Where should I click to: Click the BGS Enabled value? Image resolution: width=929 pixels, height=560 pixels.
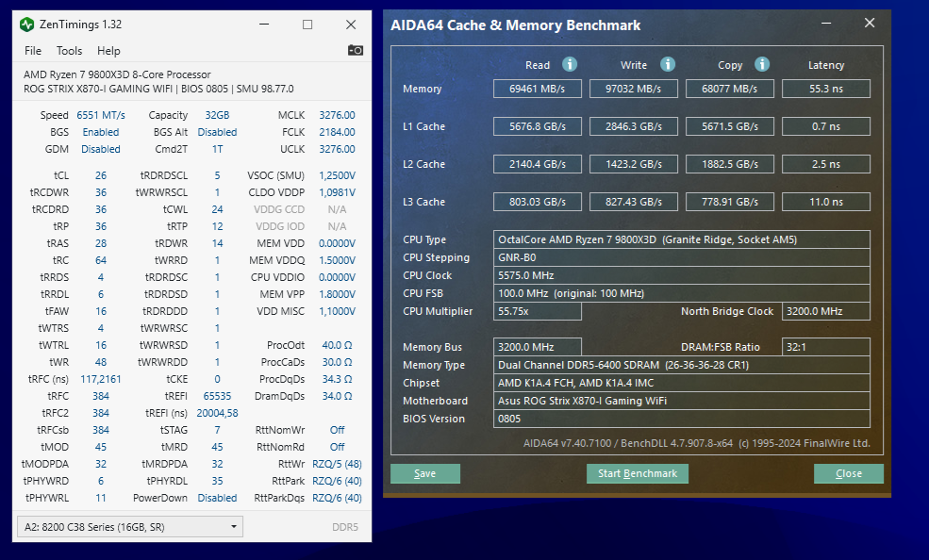101,132
